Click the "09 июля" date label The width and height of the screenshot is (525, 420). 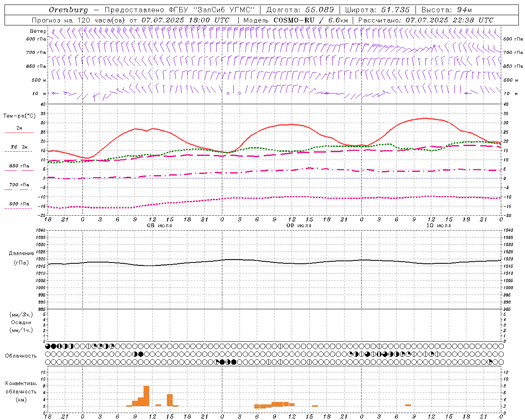(x=299, y=226)
